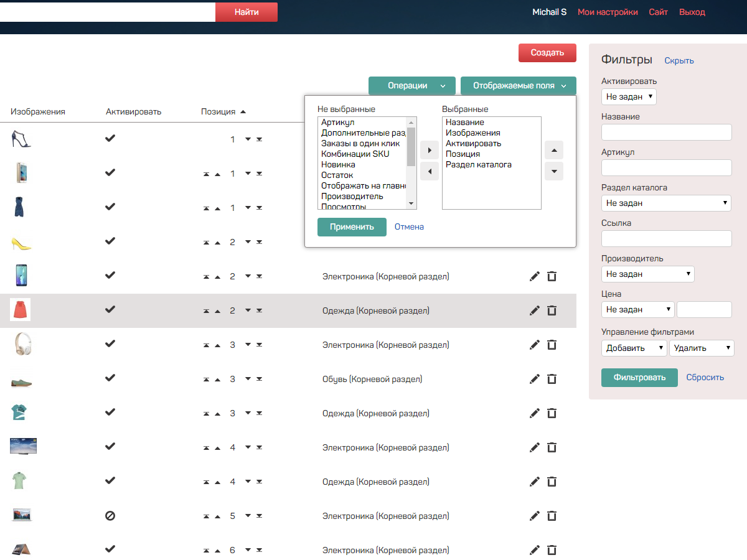Move the selected field to Выбранные with the right arrow
Viewport: 747px width, 560px height.
430,150
